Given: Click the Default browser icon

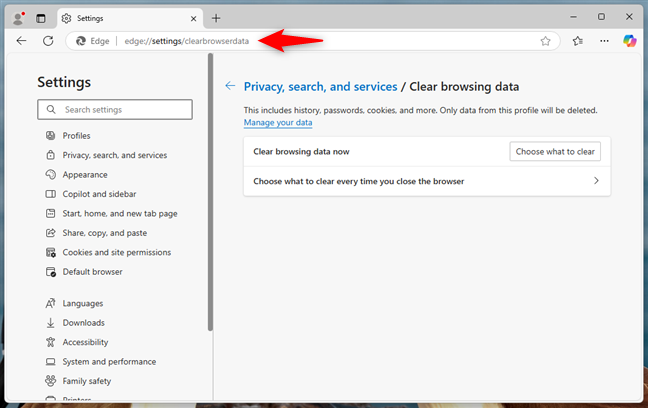Looking at the screenshot, I should coord(50,272).
